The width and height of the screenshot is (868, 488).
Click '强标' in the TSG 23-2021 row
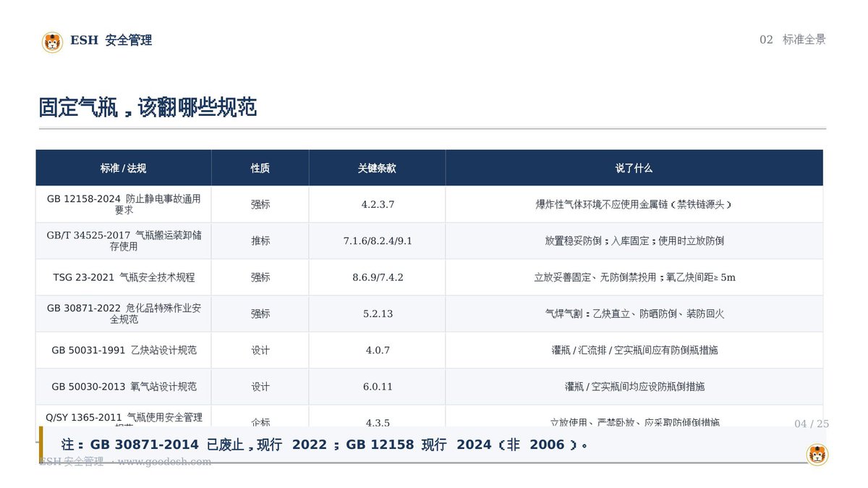260,277
